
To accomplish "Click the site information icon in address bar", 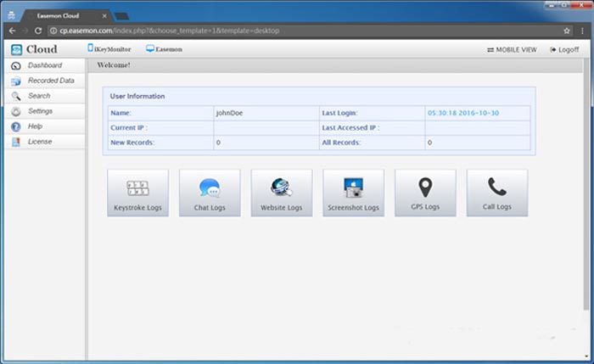I will coord(53,31).
